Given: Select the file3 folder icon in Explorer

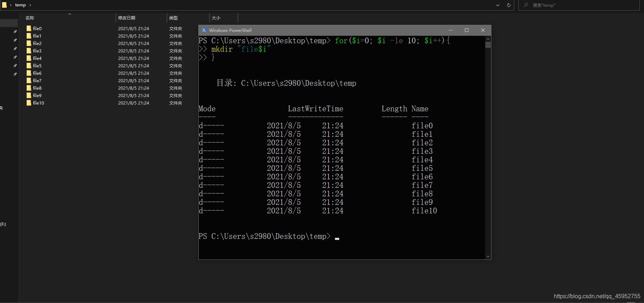Looking at the screenshot, I should pyautogui.click(x=29, y=51).
